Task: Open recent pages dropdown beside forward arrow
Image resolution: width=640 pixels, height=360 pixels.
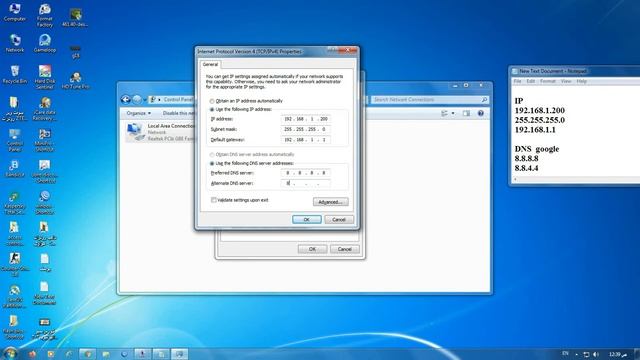Action: 145,100
